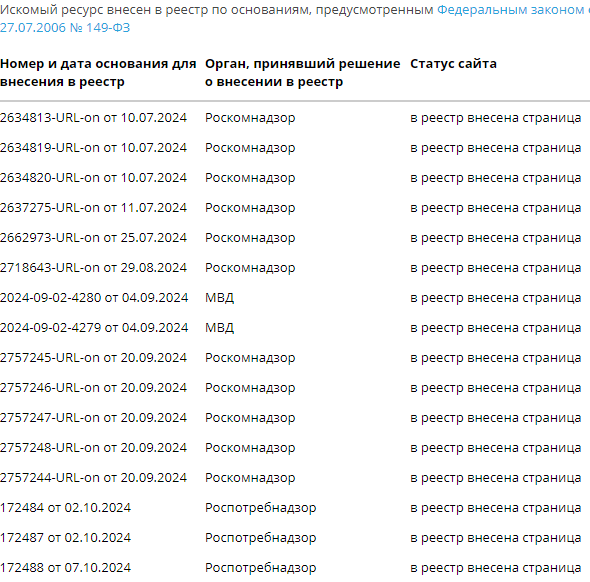This screenshot has width=590, height=582.
Task: Select entry 172488 от 07.10.2024
Action: coord(65,568)
